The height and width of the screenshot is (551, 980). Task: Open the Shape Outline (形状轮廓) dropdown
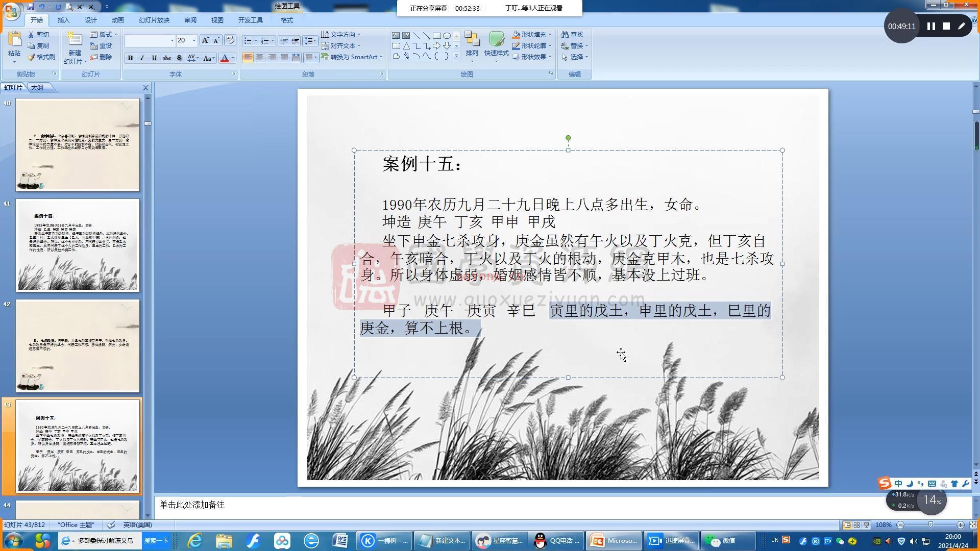tap(532, 45)
